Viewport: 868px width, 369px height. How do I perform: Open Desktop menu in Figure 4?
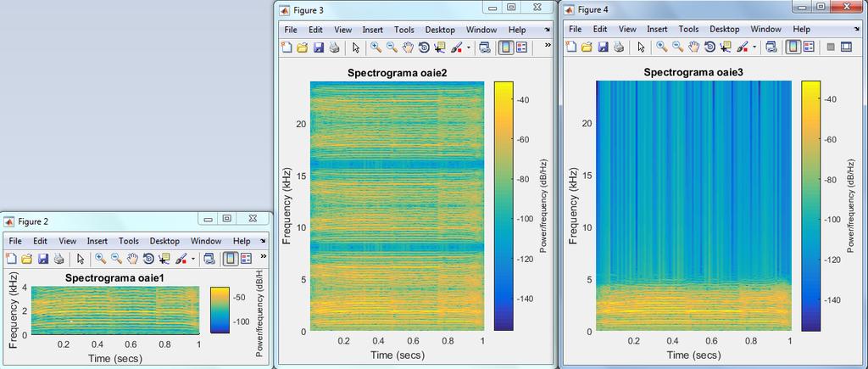(x=726, y=30)
